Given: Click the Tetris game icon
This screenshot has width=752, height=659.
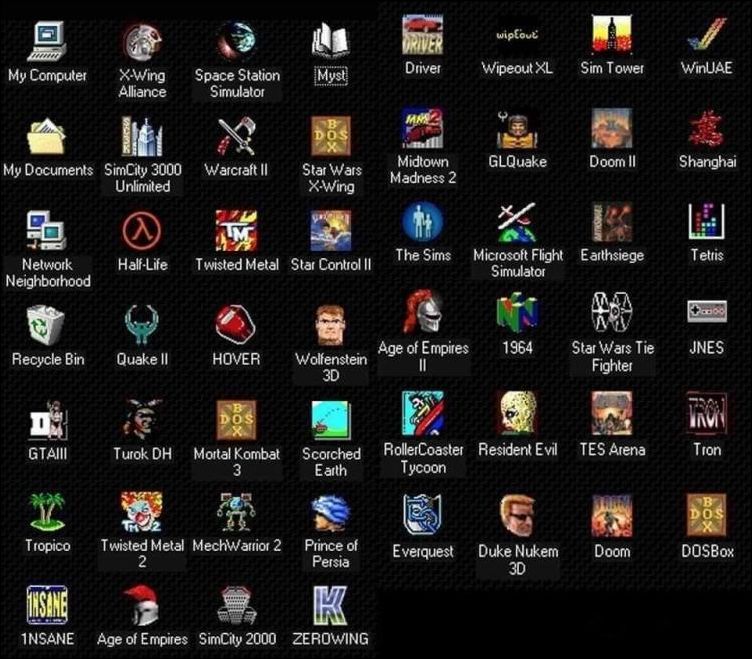Looking at the screenshot, I should (x=706, y=222).
